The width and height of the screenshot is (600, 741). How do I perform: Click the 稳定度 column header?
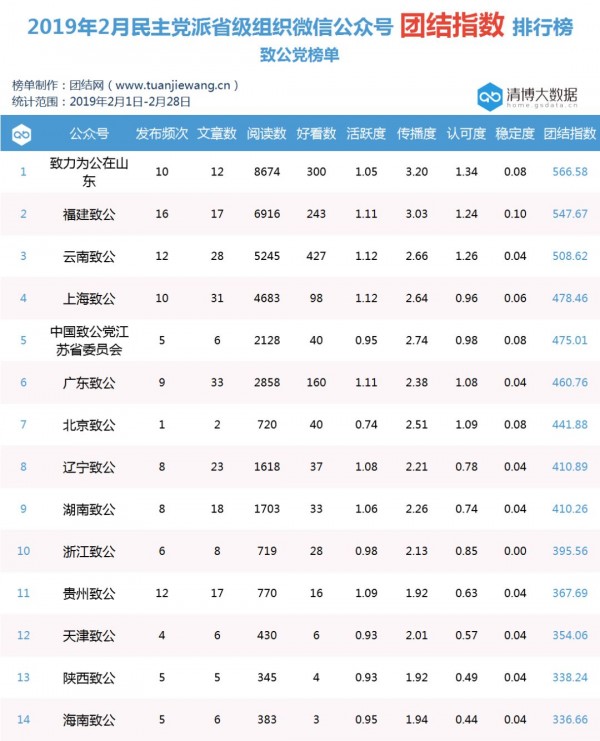pyautogui.click(x=515, y=134)
